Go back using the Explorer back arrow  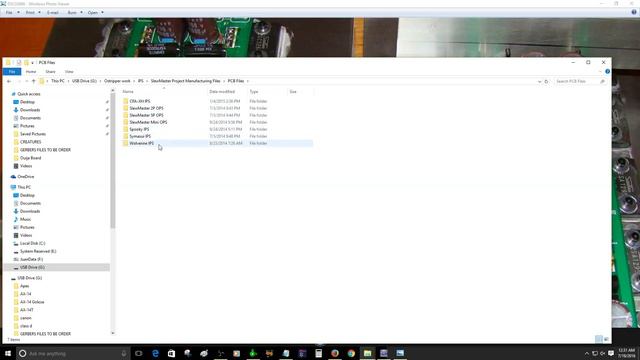(x=9, y=81)
